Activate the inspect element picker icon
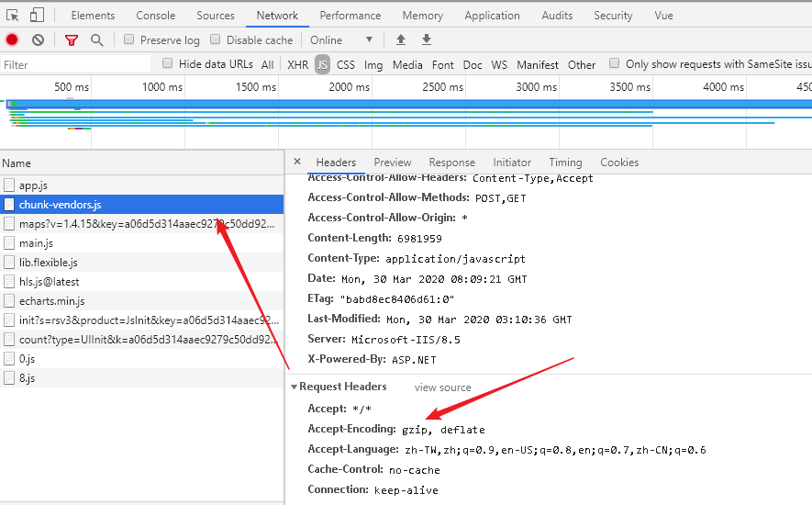The image size is (812, 505). click(13, 16)
